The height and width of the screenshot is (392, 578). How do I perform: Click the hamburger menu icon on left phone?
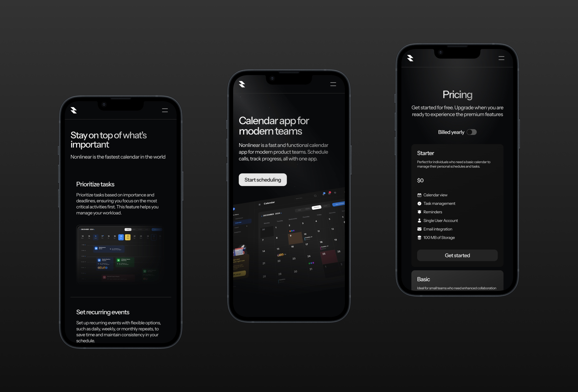coord(165,110)
